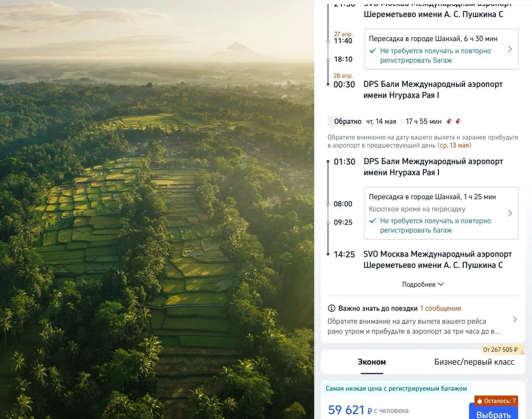Click the green checkmark in the 6 ч 30 мин transfer card

click(x=373, y=51)
